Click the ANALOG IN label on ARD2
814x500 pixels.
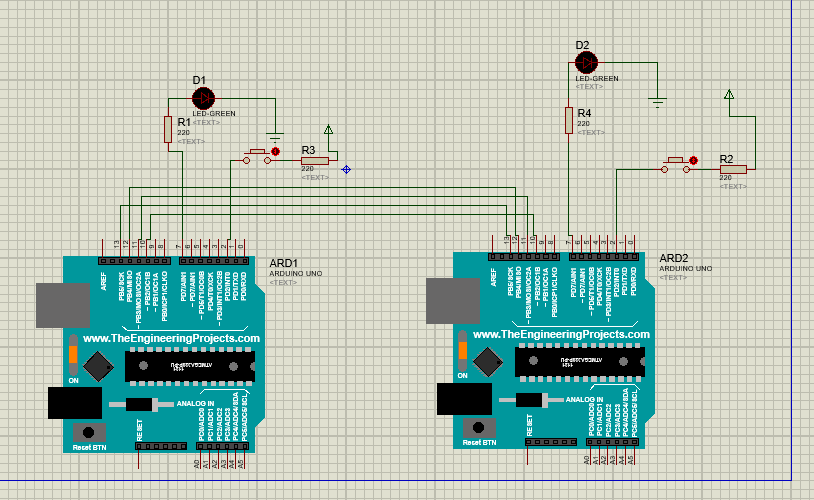(585, 400)
